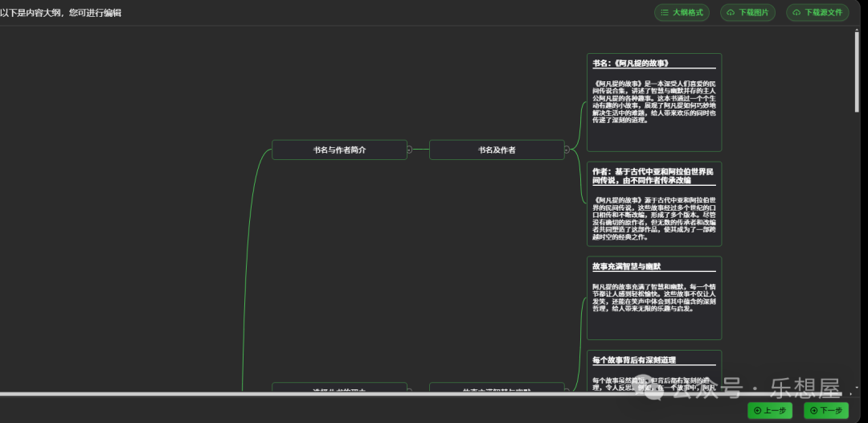Screen dimensions: 868x423
Task: Select the card titled 故事充满智慧与幽默
Action: click(x=654, y=298)
